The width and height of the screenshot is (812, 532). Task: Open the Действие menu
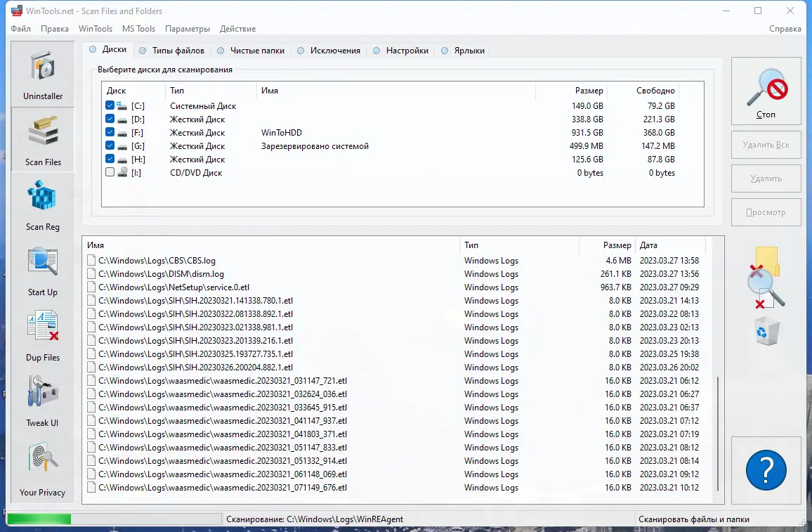point(237,29)
